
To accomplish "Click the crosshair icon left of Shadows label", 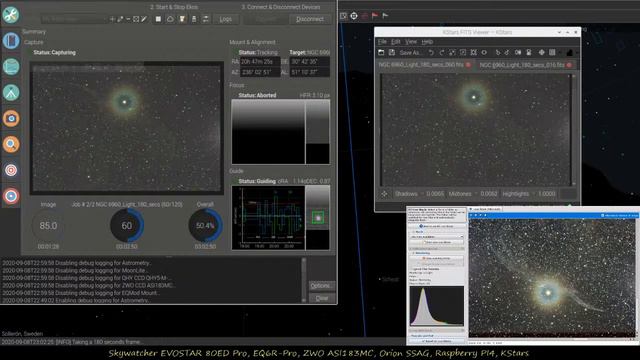I will [384, 194].
